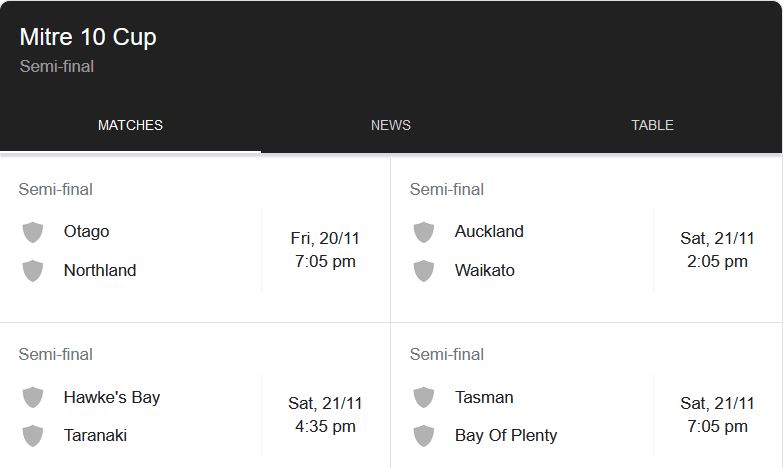Select the Waikato team name
Image resolution: width=783 pixels, height=468 pixels.
click(484, 270)
